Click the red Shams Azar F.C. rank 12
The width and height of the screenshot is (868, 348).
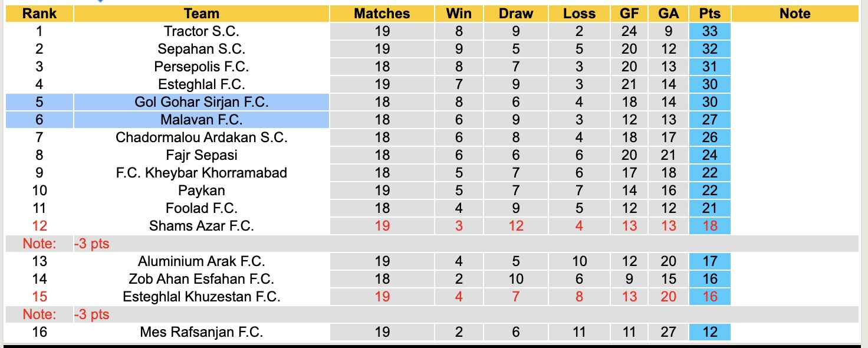coord(39,226)
